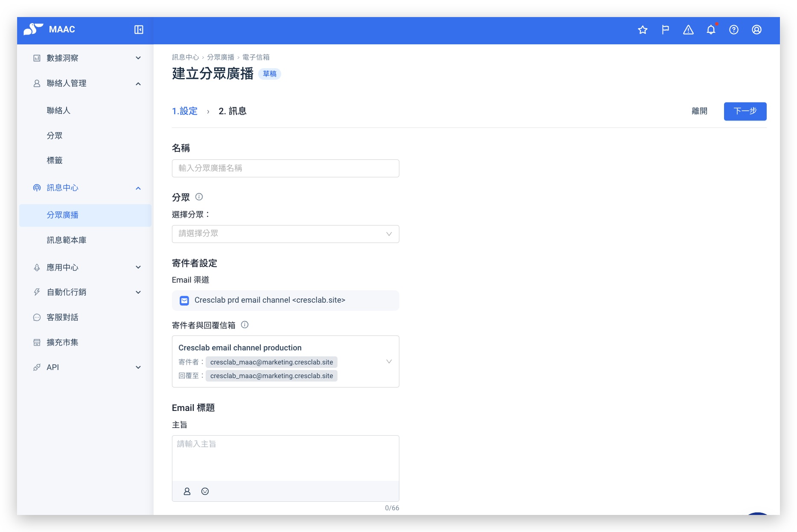Screen dimensions: 797x532
Task: Expand the 數據洞察 menu chevron
Action: tap(138, 58)
